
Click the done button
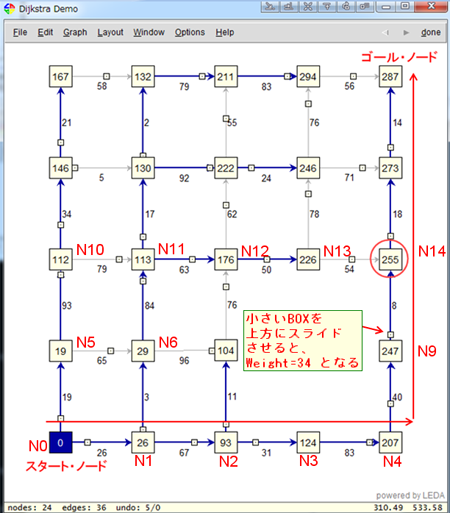pos(431,32)
